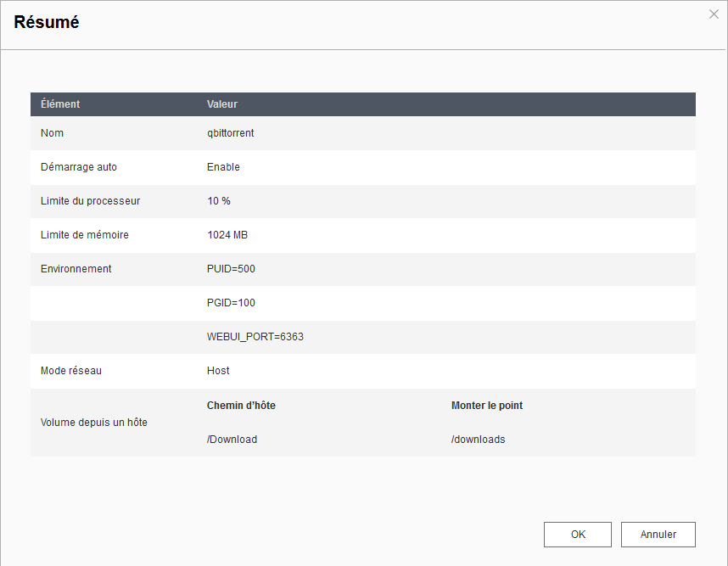Select the PUID=500 environment entry
The image size is (728, 566).
[x=231, y=269]
